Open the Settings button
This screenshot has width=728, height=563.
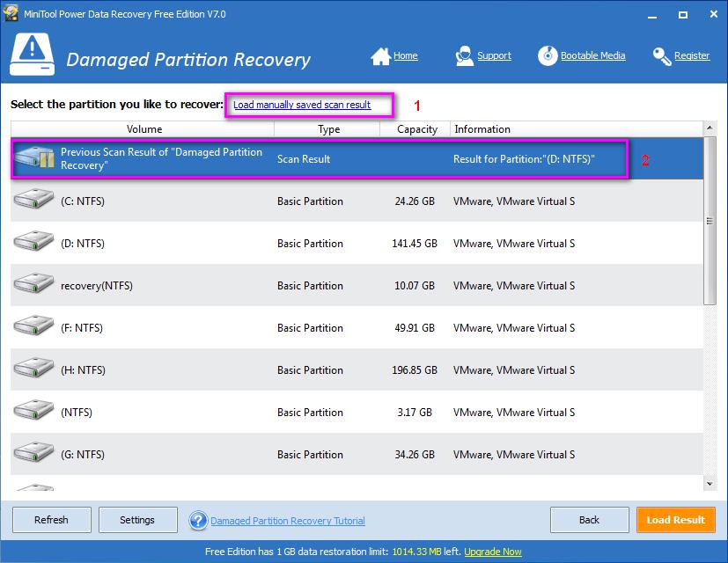138,520
